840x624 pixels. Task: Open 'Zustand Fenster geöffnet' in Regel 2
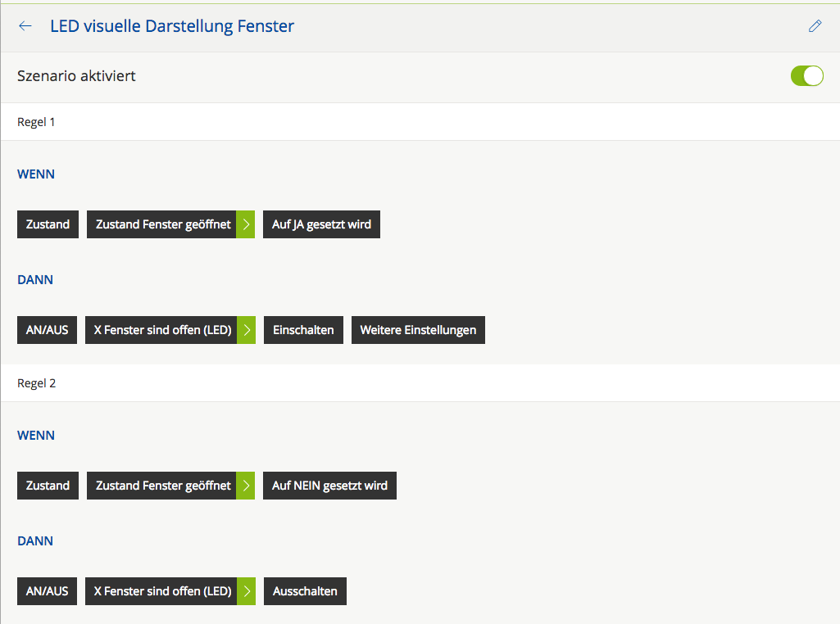point(162,486)
